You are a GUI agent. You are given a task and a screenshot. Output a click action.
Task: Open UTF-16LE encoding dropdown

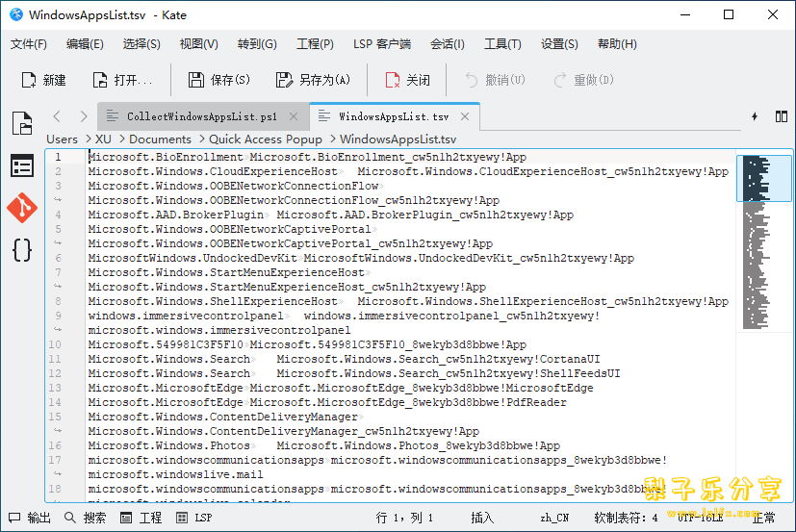pyautogui.click(x=701, y=518)
